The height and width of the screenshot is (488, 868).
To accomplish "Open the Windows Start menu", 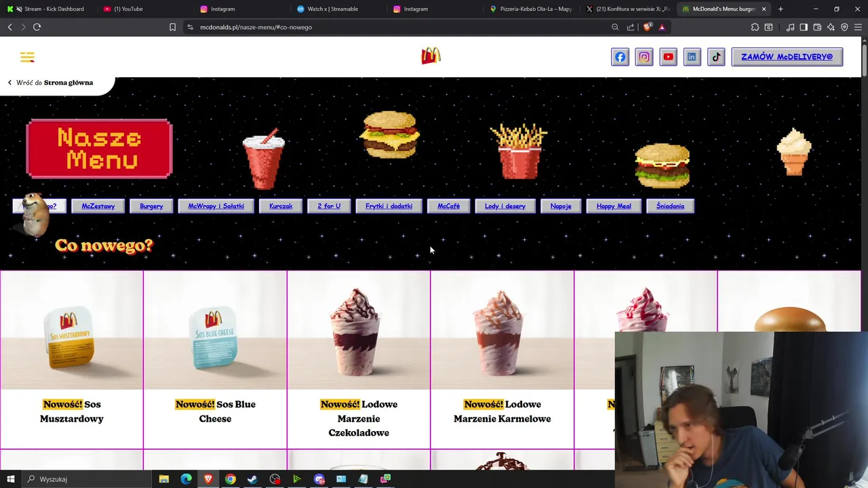I will point(10,479).
